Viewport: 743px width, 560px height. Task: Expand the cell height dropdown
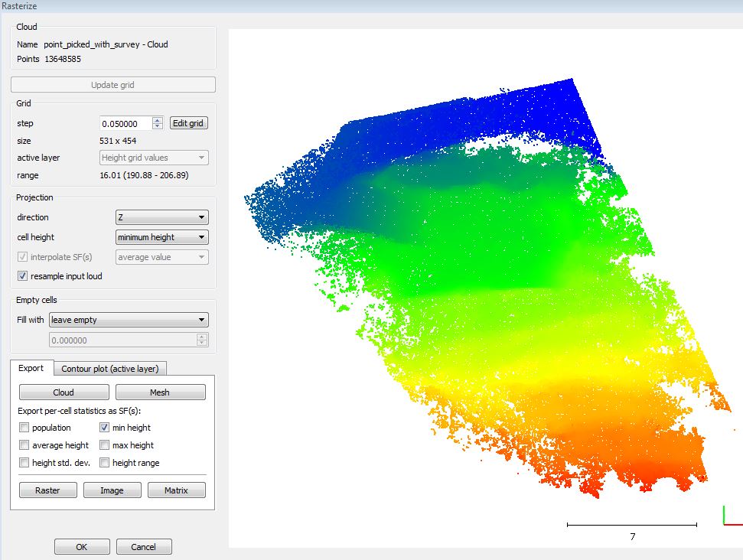pos(161,237)
